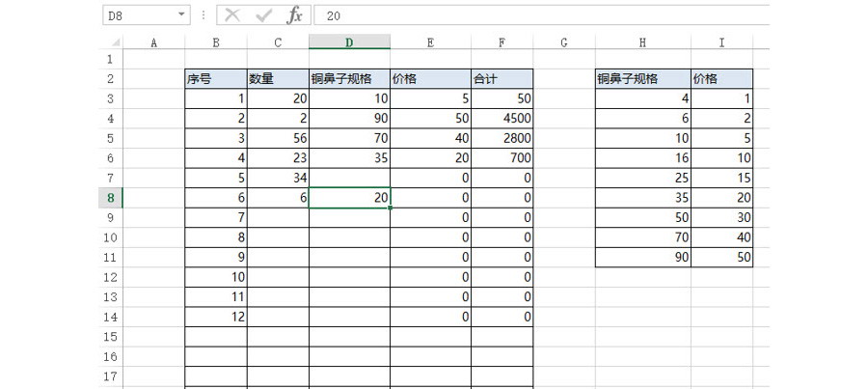Image resolution: width=868 pixels, height=389 pixels.
Task: Select quantity cell showing 34
Action: [278, 178]
